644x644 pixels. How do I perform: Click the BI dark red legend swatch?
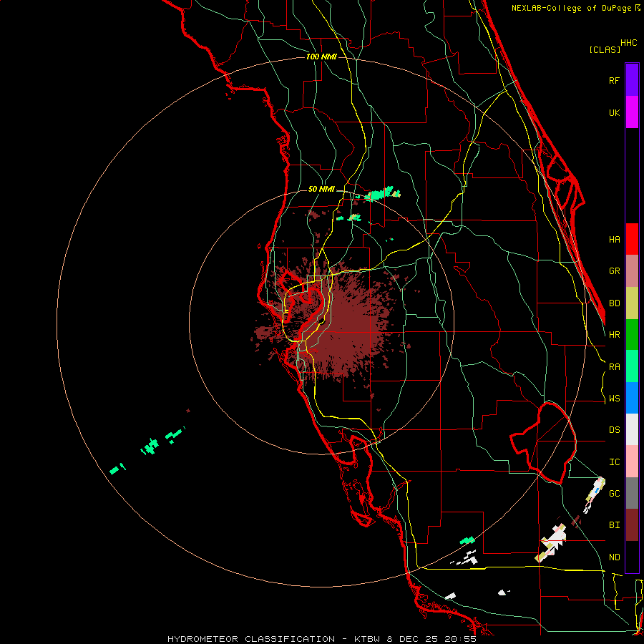click(x=632, y=525)
